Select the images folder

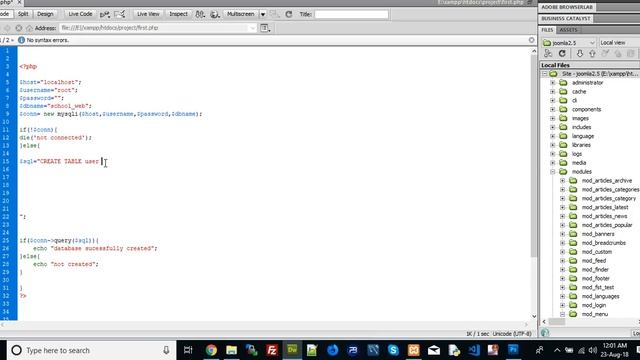[580, 118]
